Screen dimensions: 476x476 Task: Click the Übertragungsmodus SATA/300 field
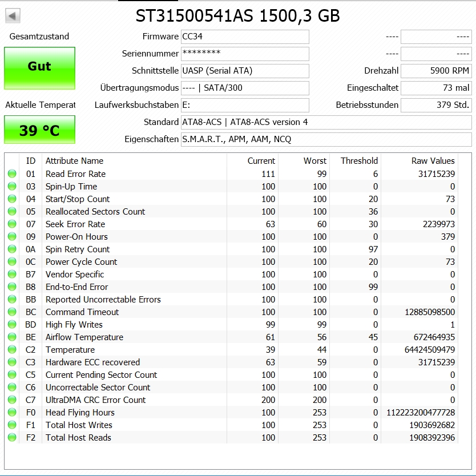click(245, 88)
